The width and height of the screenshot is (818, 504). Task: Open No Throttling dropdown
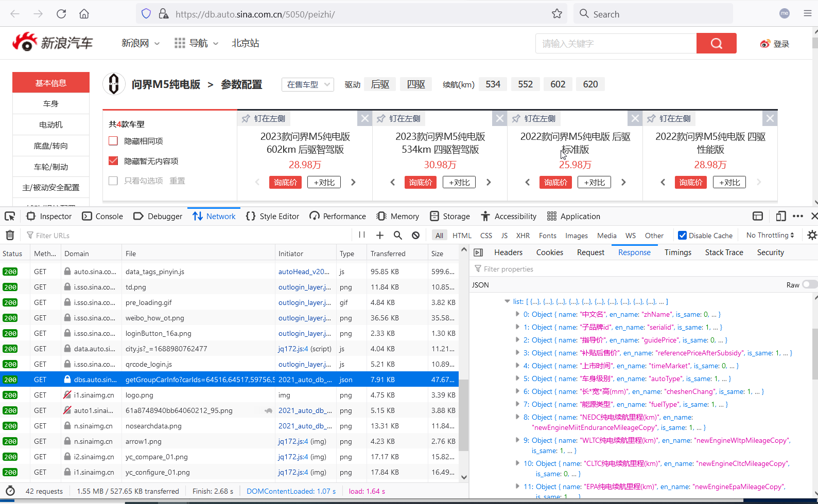pyautogui.click(x=770, y=235)
